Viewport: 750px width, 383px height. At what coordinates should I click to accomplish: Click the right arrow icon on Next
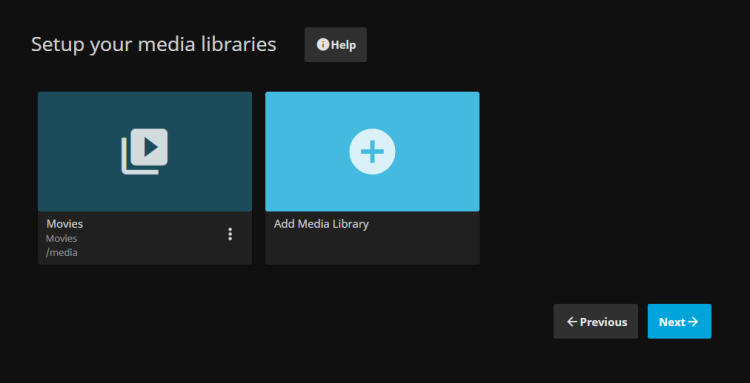(x=693, y=322)
